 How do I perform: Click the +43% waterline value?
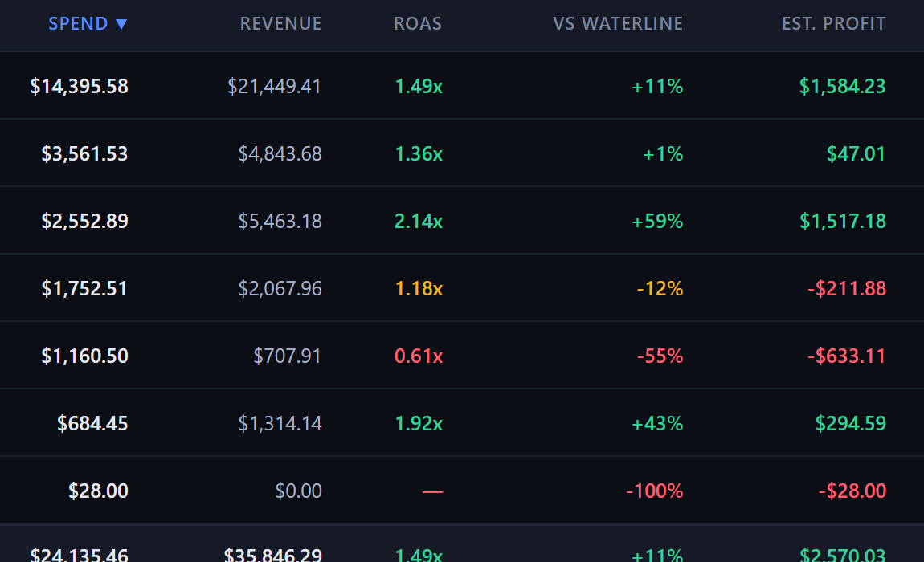(657, 423)
